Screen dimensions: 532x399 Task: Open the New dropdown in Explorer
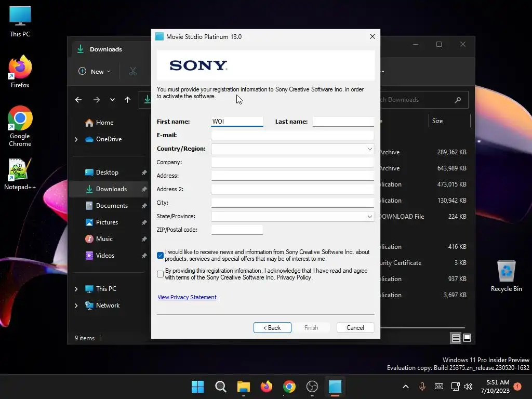click(95, 72)
